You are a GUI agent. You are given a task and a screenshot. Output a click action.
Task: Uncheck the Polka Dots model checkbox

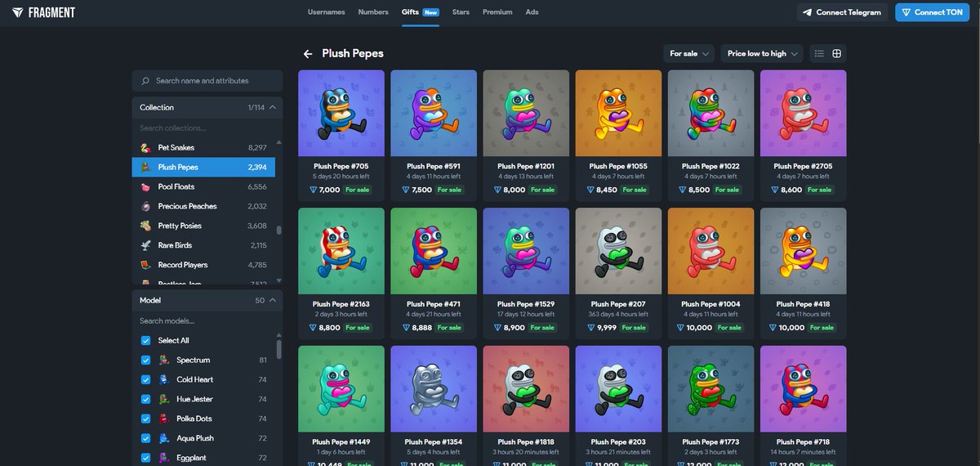coord(146,419)
